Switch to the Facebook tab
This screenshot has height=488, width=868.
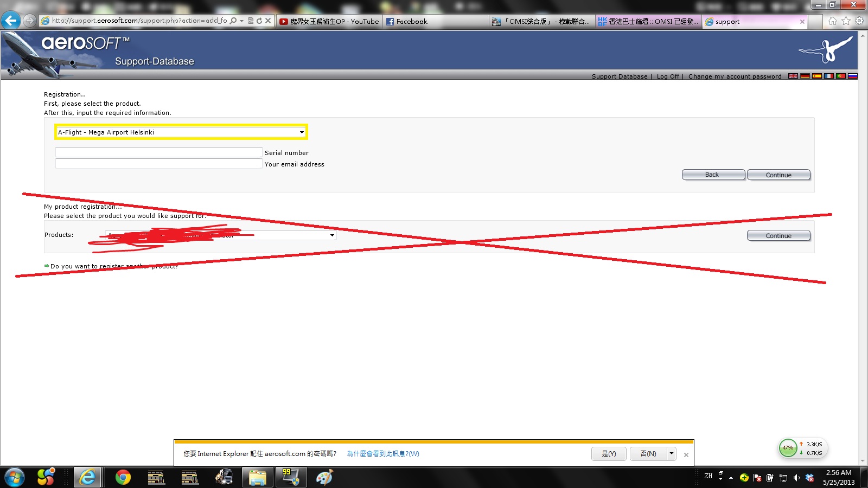click(x=435, y=21)
